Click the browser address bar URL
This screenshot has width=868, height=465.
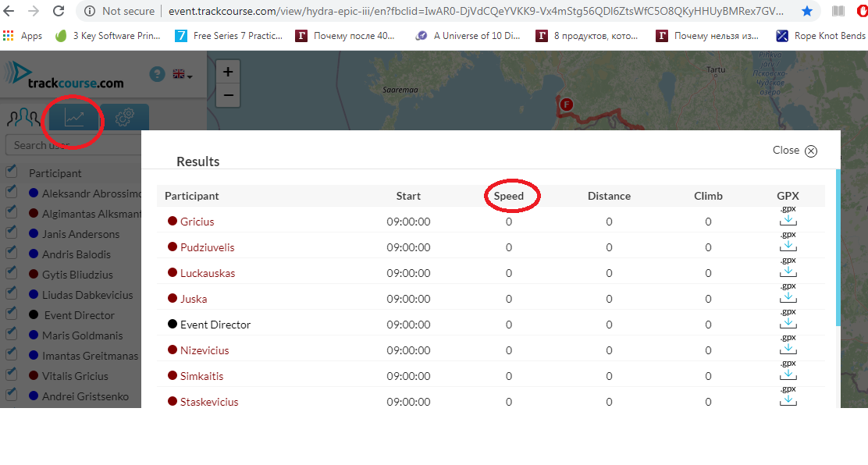click(x=476, y=11)
